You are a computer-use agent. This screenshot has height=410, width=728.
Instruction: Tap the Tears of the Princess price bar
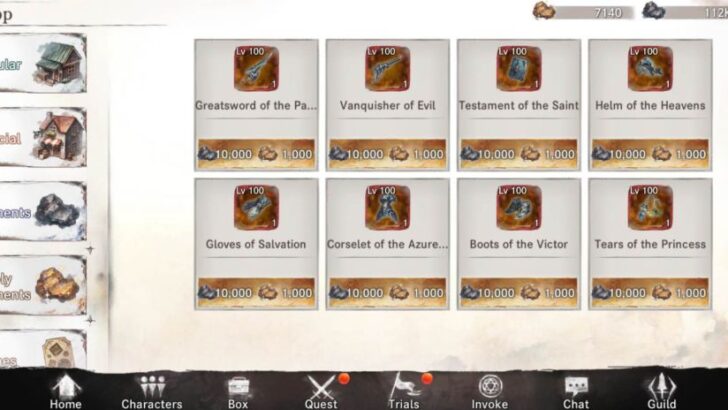[x=650, y=293]
